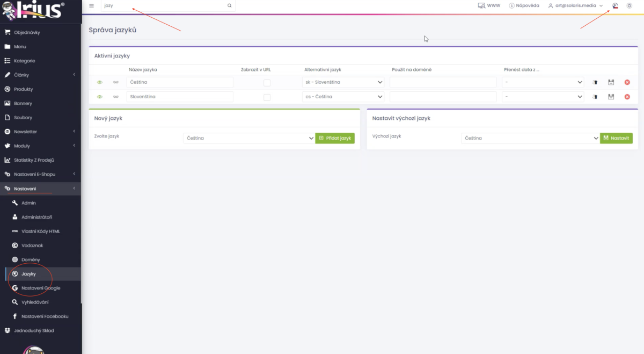Save the Slovenština language row

pyautogui.click(x=611, y=97)
